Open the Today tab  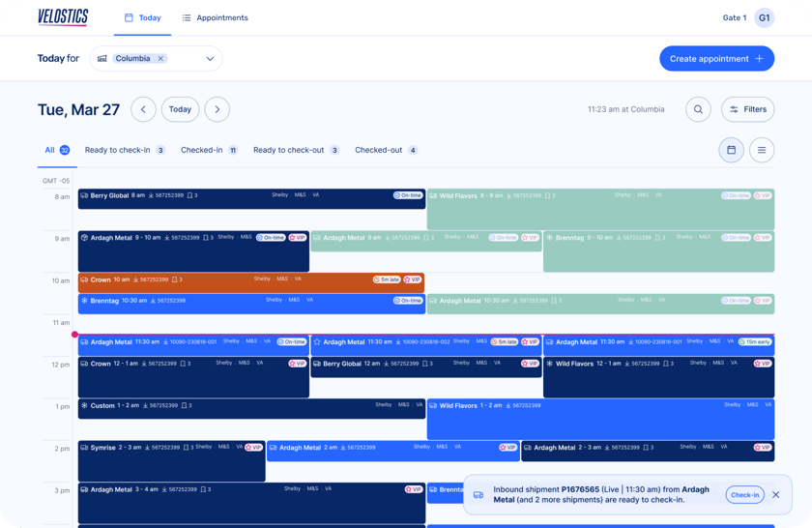click(142, 17)
